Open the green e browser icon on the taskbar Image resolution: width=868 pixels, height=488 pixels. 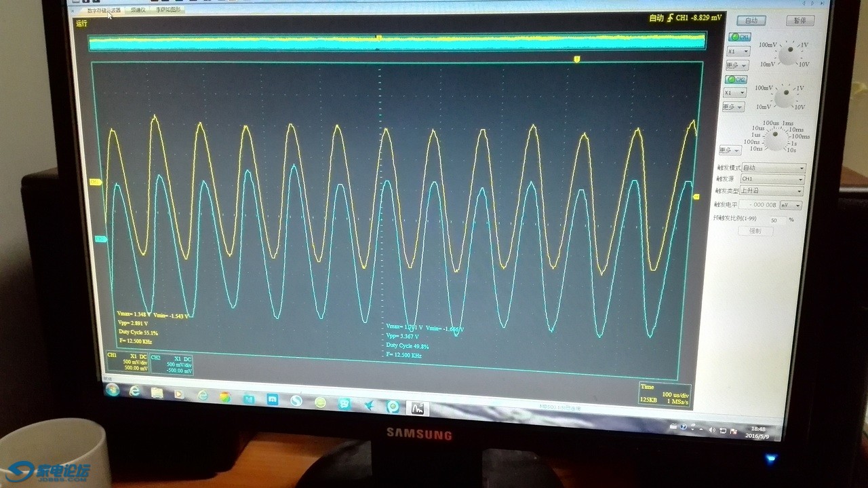[x=202, y=395]
